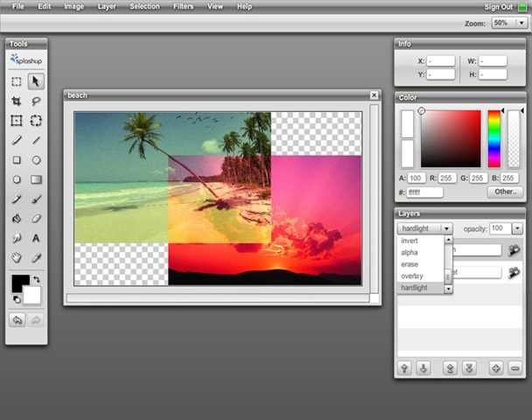Select the Hand pan tool
This screenshot has width=532, height=420.
click(x=16, y=258)
